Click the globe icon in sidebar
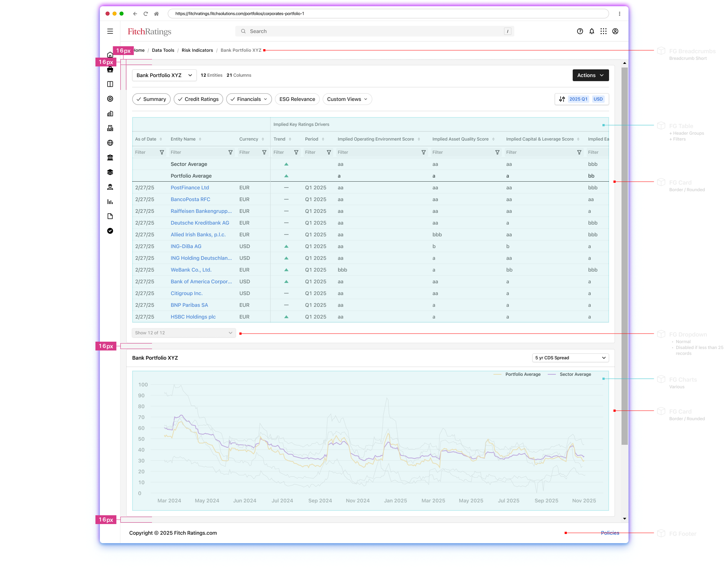The width and height of the screenshot is (728, 578). point(110,143)
